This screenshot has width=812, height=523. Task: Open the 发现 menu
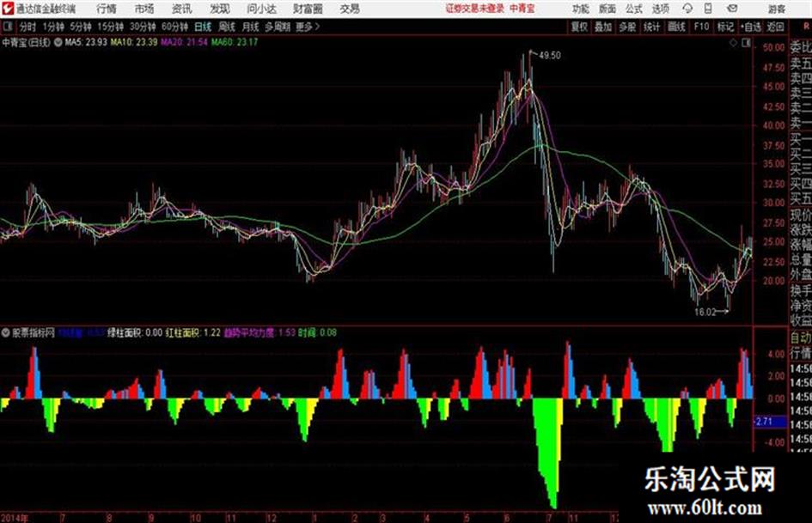point(220,9)
